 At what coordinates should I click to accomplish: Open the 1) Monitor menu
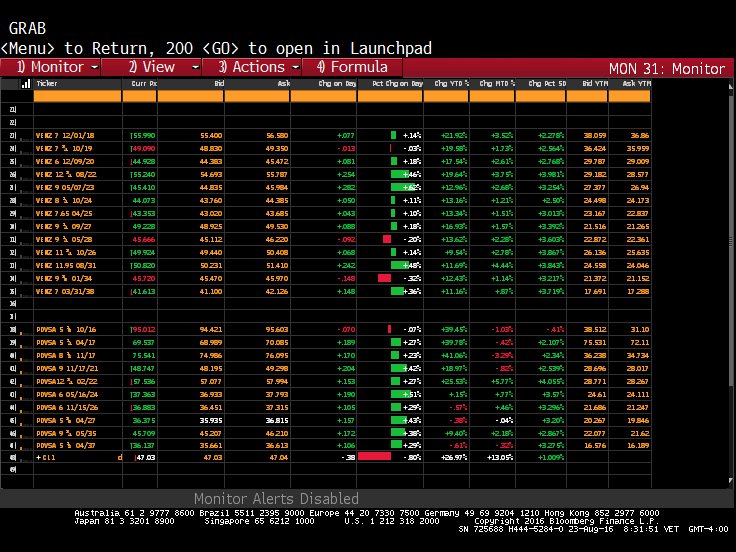coord(50,67)
